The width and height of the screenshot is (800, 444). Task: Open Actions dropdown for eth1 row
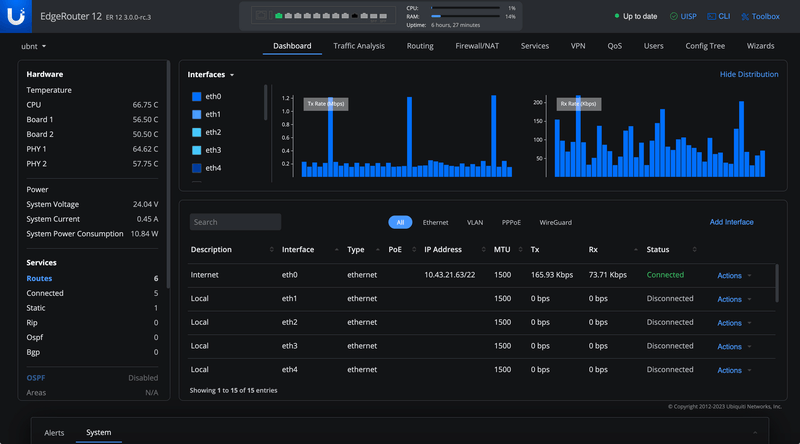tap(734, 299)
